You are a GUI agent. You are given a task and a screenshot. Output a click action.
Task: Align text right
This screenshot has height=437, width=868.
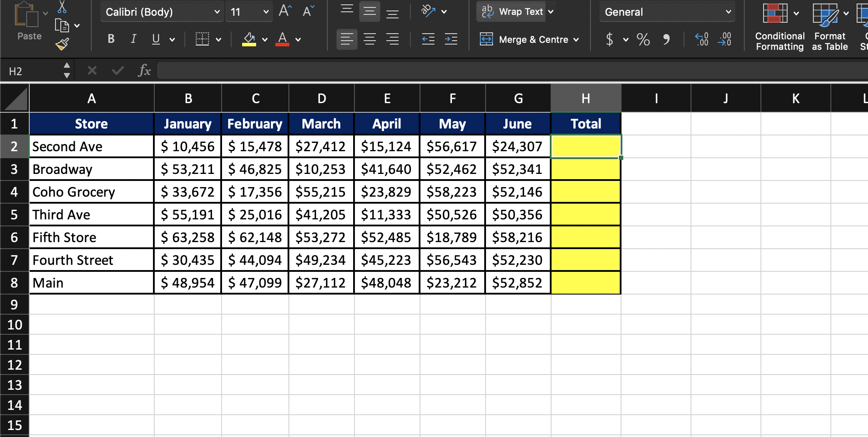pos(392,39)
